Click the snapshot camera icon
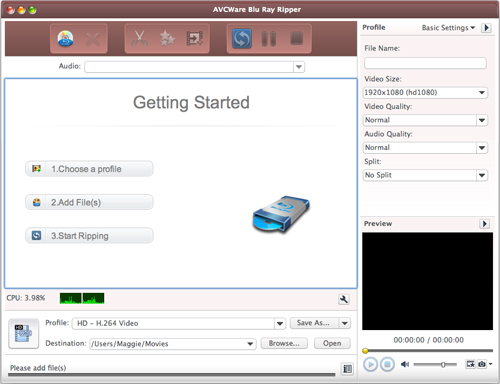Screen dimensions: 500x384 pyautogui.click(x=482, y=364)
